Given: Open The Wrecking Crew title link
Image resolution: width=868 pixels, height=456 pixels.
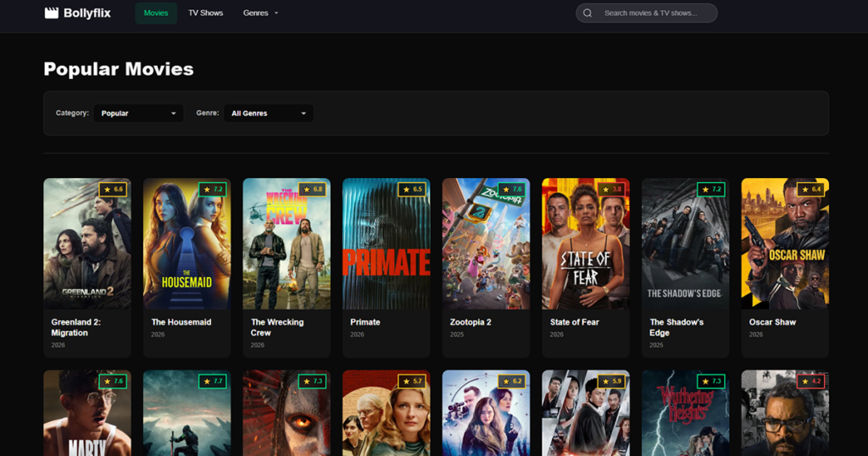Looking at the screenshot, I should (x=277, y=327).
